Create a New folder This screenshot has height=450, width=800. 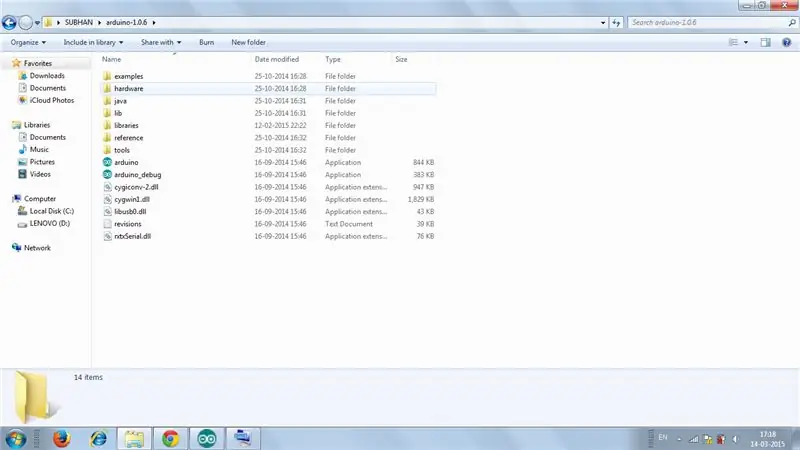click(248, 42)
